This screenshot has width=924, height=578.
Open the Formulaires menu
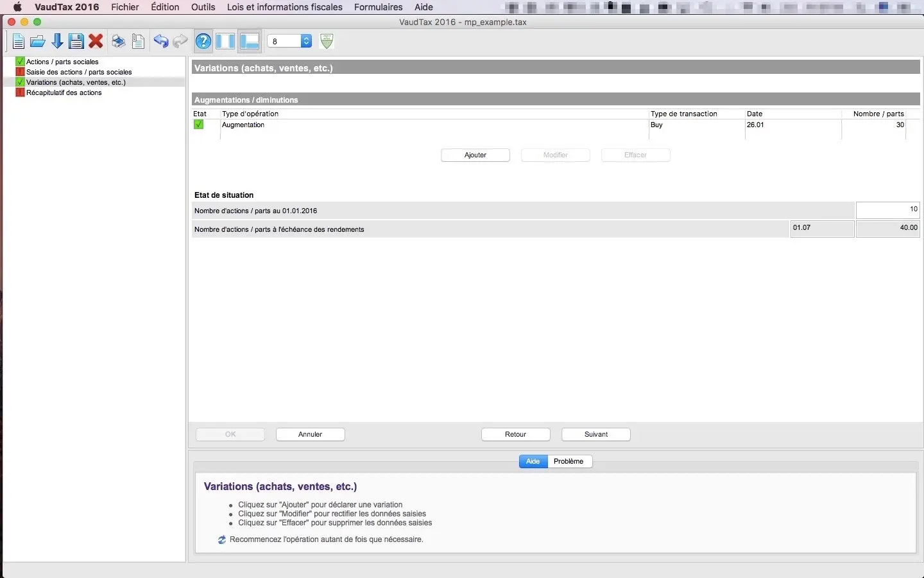(x=379, y=7)
